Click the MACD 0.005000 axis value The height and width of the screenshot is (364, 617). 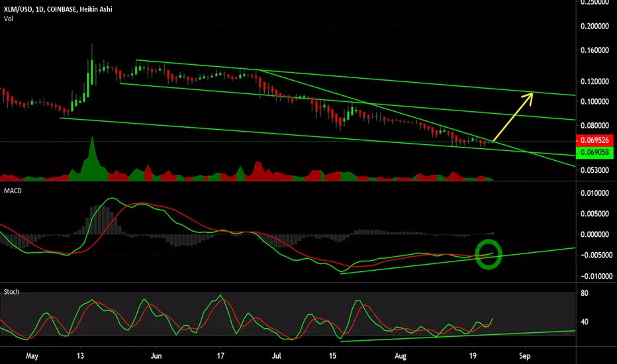tap(594, 214)
